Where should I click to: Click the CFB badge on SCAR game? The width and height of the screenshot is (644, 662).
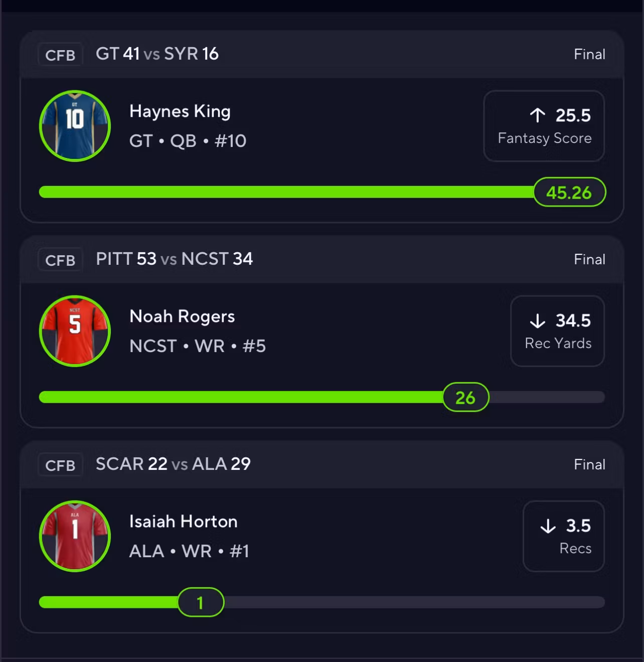[x=60, y=465]
